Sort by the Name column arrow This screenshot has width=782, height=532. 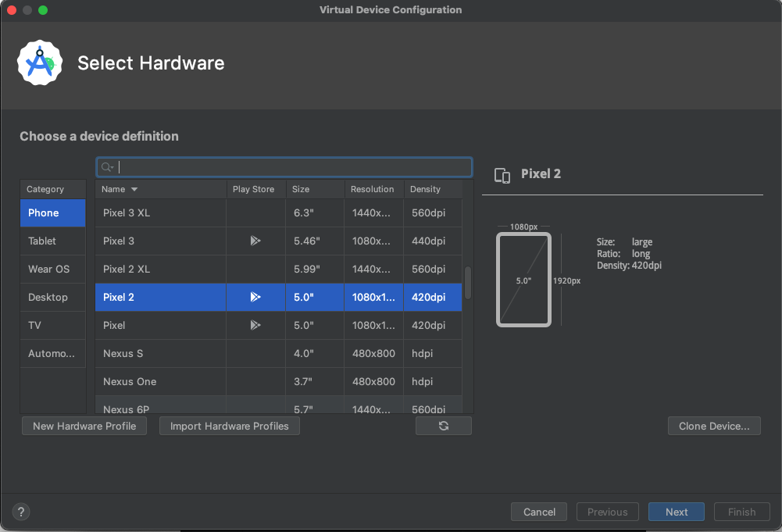point(134,190)
